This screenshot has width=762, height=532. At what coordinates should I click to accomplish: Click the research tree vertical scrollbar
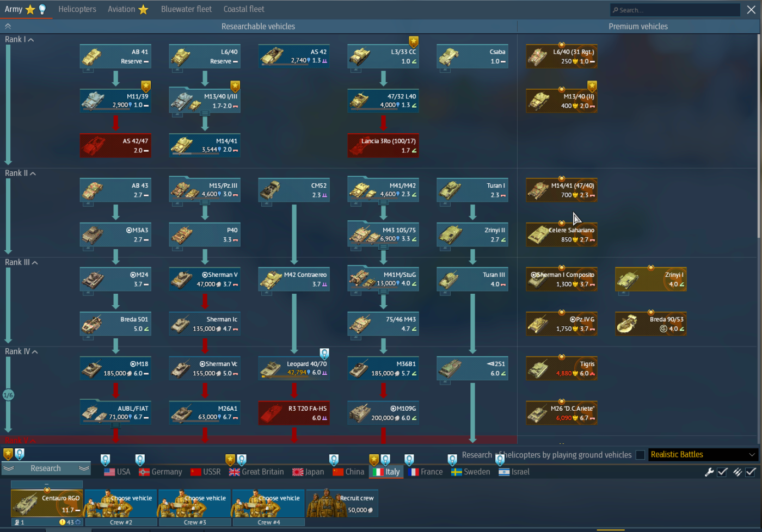[x=759, y=136]
